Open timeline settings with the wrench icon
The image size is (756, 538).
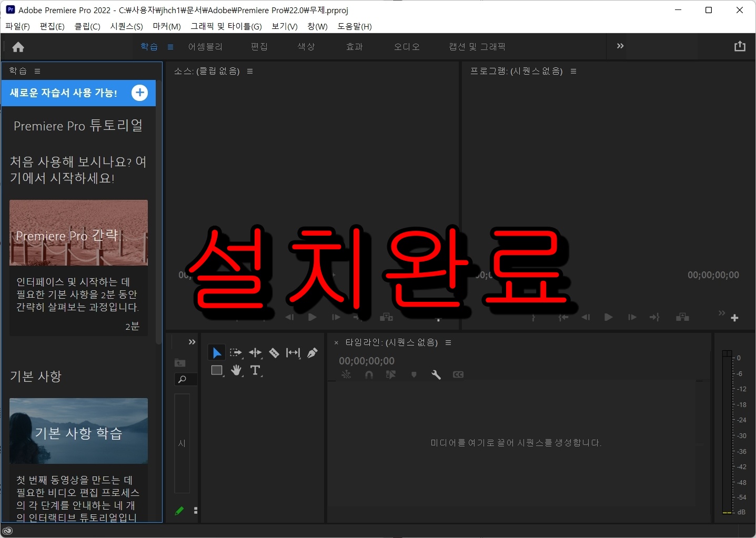click(436, 374)
